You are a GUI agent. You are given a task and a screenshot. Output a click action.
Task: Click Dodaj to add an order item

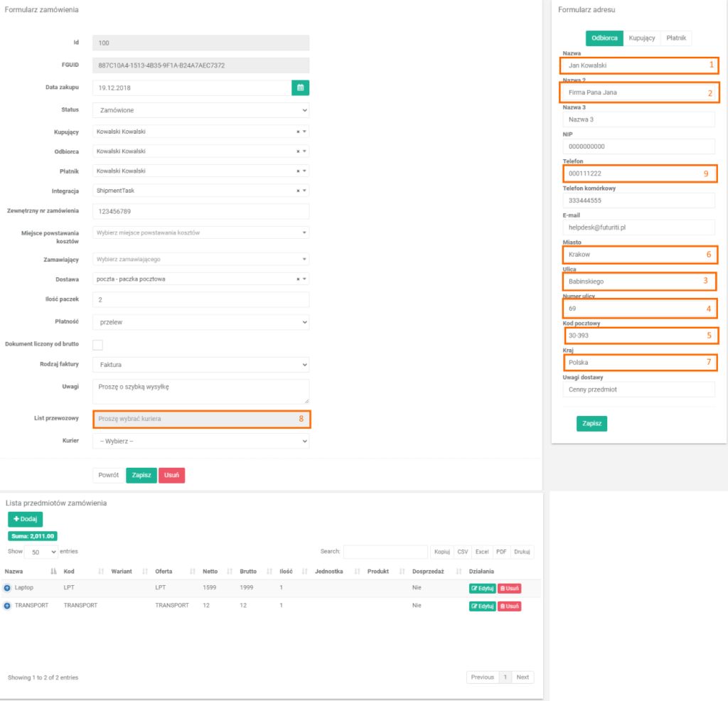click(25, 519)
